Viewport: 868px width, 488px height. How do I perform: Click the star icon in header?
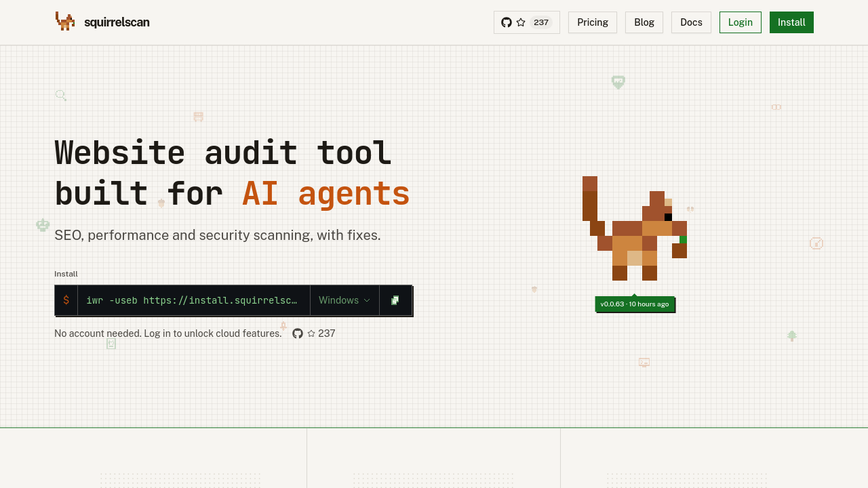coord(521,22)
